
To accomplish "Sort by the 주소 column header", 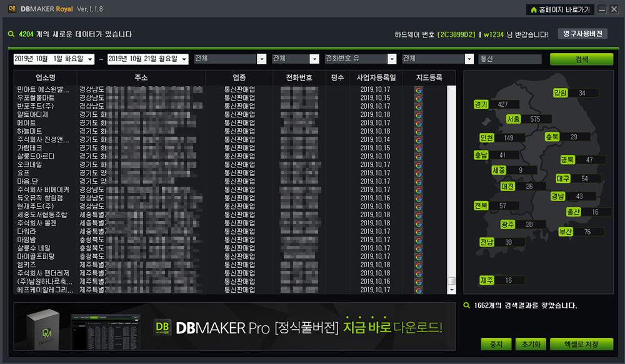I will coord(141,77).
